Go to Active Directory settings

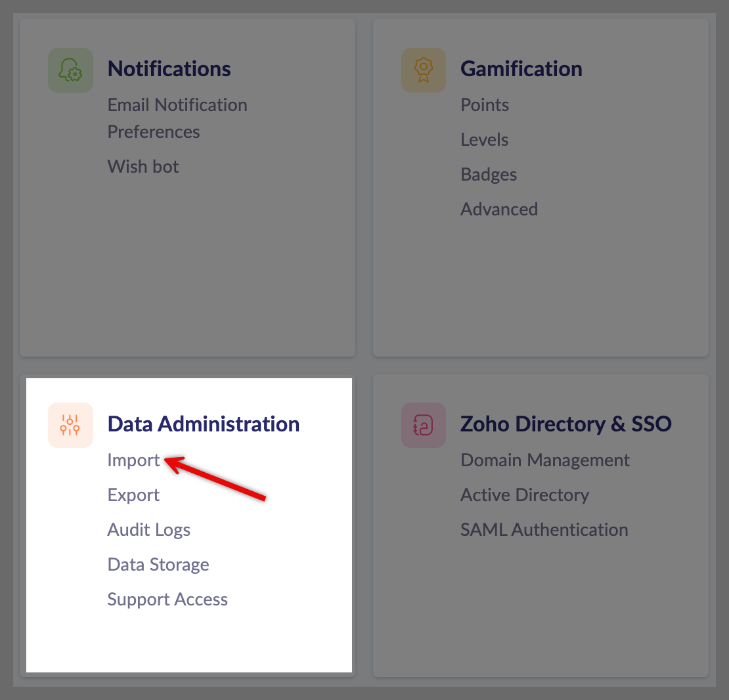click(x=525, y=495)
